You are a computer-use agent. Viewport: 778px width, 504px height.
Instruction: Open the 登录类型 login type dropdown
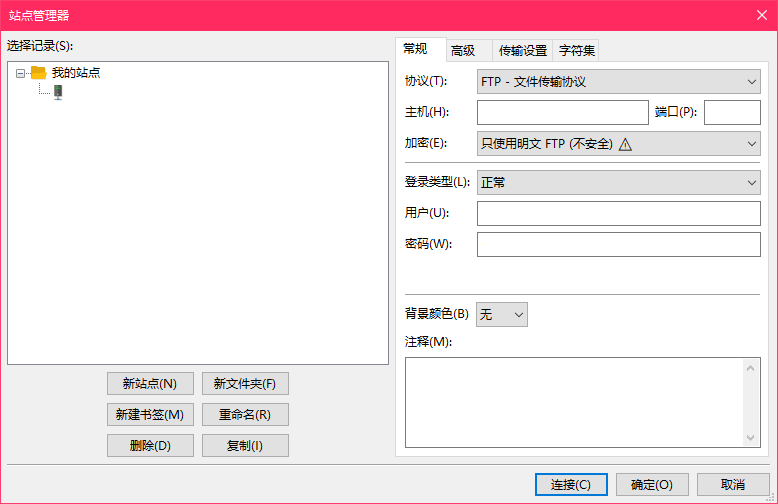point(619,183)
